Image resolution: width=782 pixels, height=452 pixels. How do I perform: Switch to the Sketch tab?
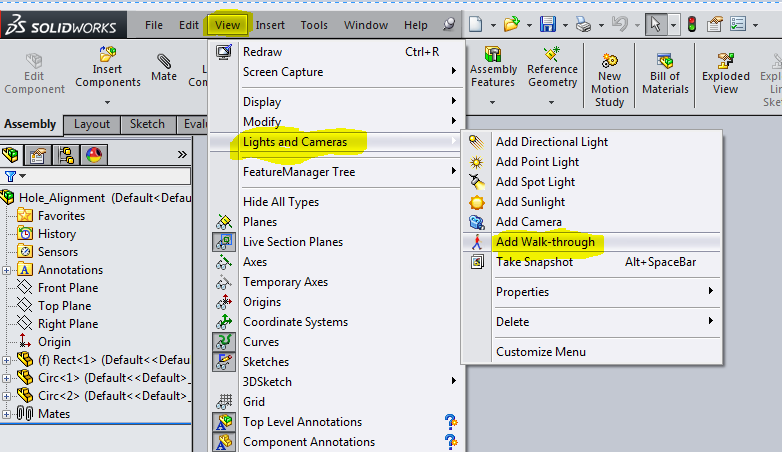coord(147,124)
